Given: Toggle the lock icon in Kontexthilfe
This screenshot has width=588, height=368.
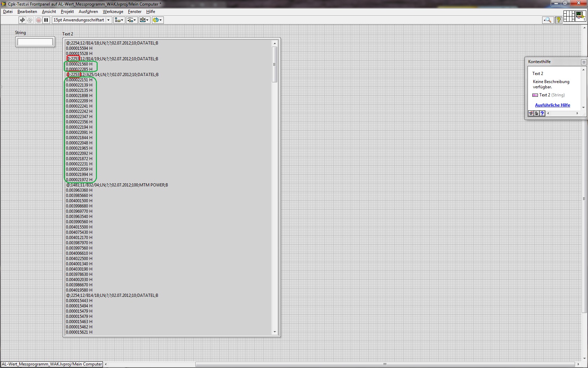Looking at the screenshot, I should (537, 113).
